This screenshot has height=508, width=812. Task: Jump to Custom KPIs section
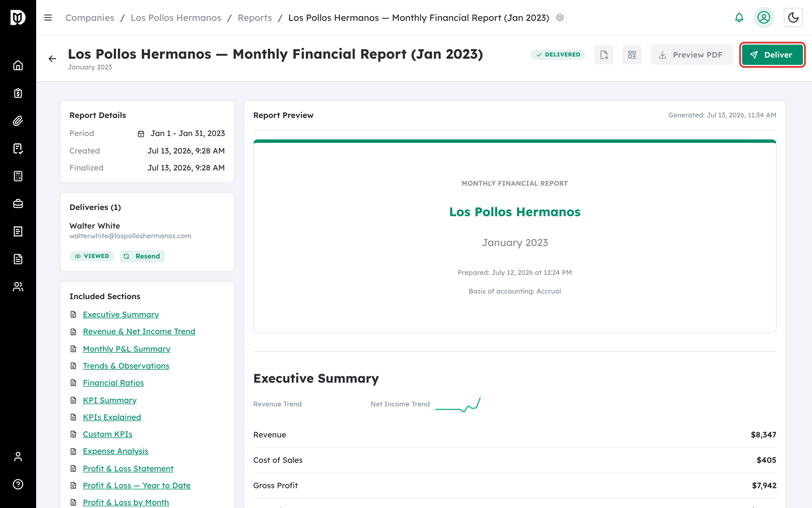click(x=107, y=434)
